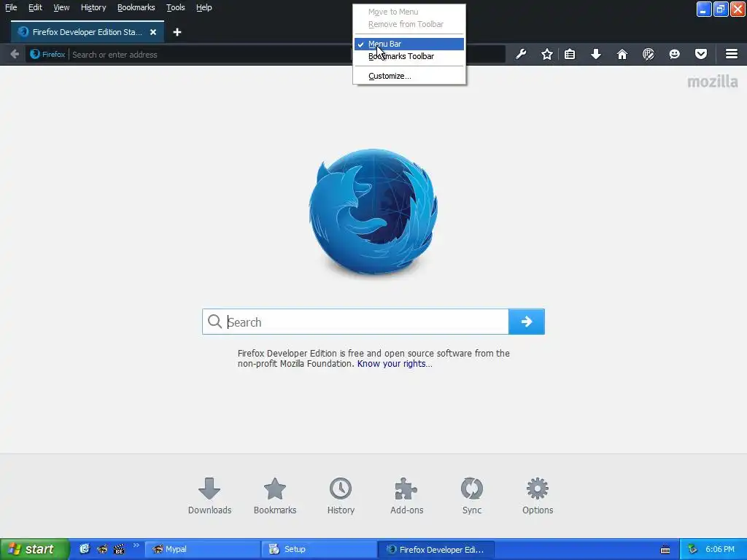Submit search with blue arrow button
The height and width of the screenshot is (560, 747).
pyautogui.click(x=527, y=322)
